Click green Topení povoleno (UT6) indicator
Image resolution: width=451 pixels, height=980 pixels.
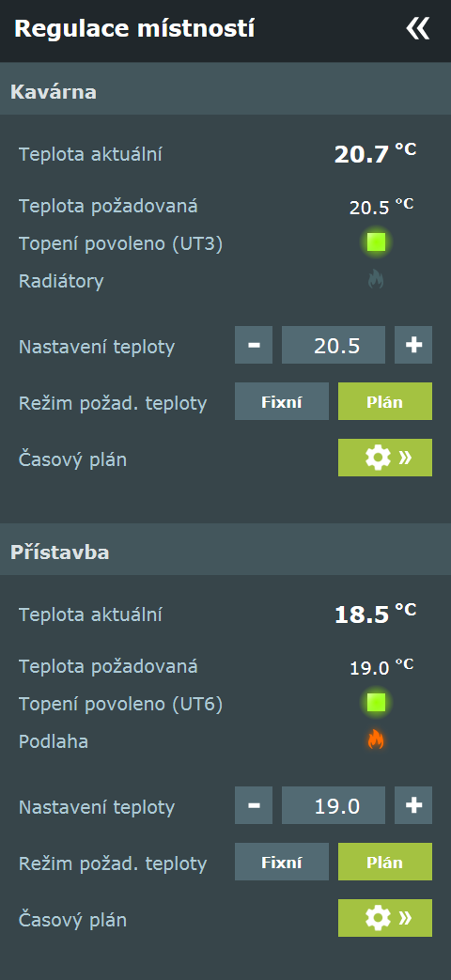coord(376,703)
